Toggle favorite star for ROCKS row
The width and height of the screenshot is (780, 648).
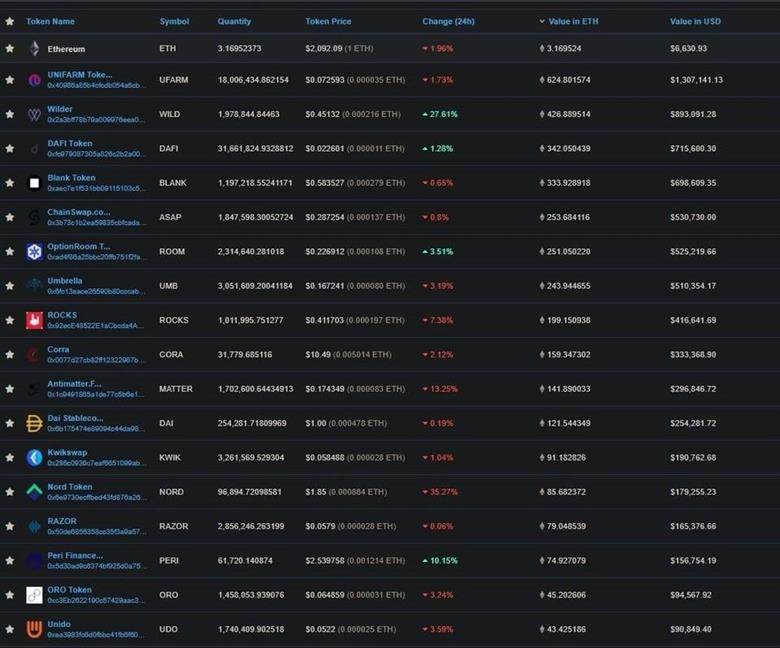click(x=9, y=320)
